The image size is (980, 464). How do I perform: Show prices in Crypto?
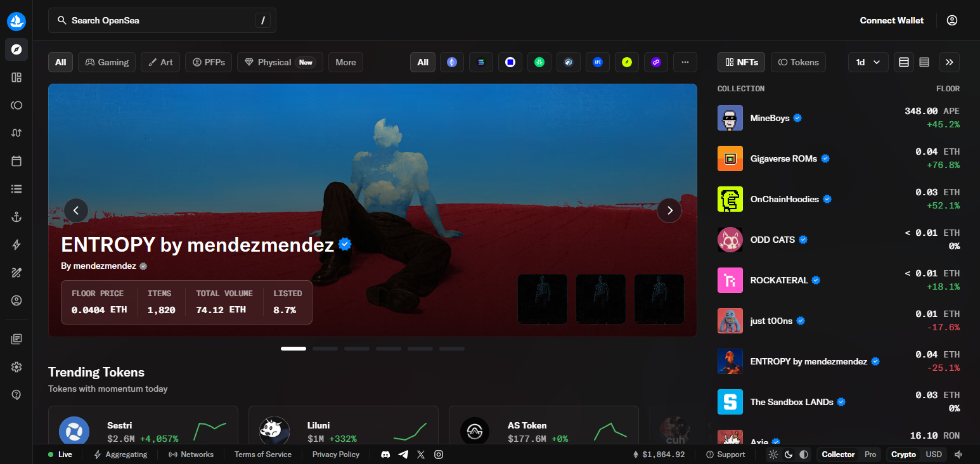(x=903, y=454)
